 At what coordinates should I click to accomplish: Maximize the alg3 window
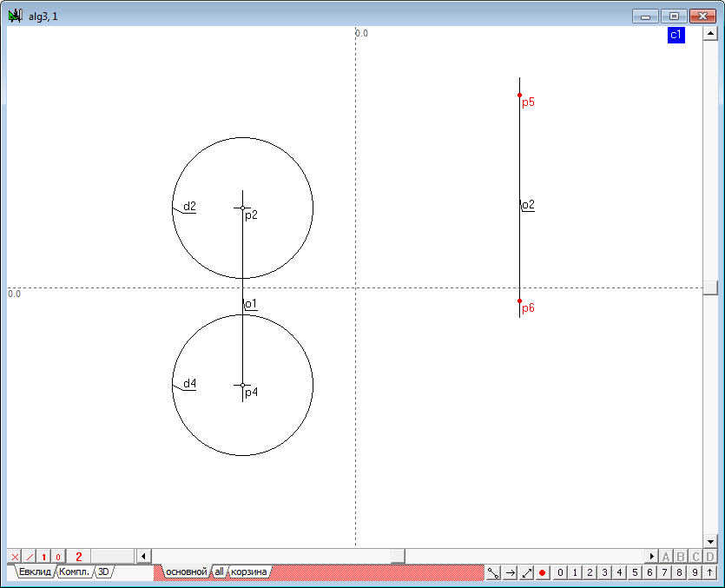click(x=674, y=17)
